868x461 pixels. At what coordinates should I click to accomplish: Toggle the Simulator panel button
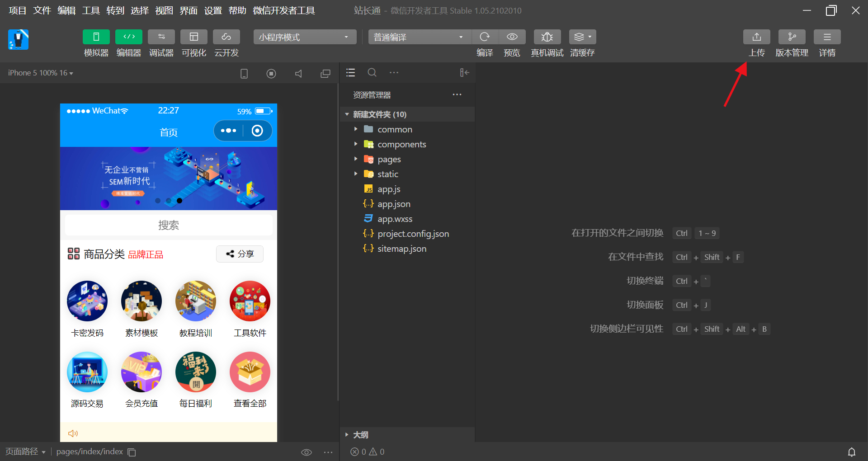pos(96,37)
